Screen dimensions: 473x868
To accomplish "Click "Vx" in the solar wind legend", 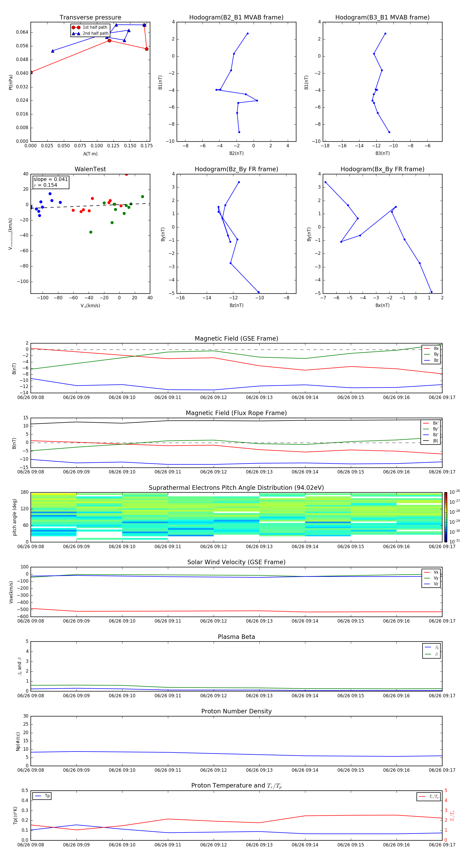I will coord(436,572).
